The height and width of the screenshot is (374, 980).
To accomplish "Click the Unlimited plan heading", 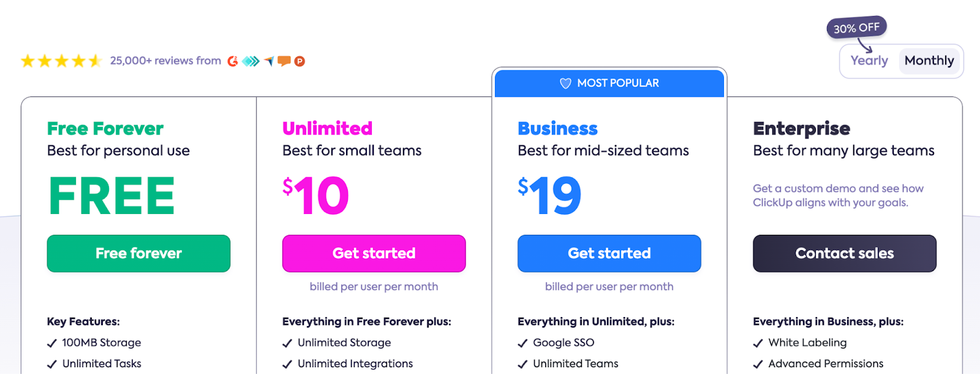I will (327, 128).
